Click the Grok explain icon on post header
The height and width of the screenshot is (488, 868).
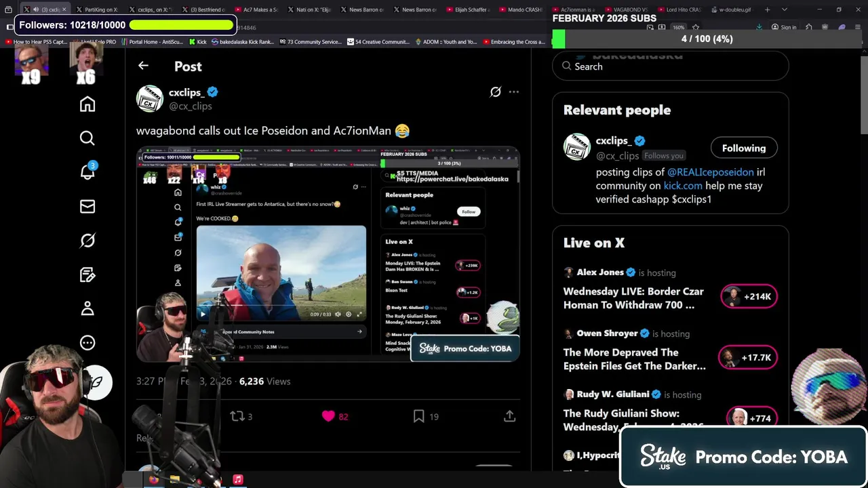[x=496, y=91]
